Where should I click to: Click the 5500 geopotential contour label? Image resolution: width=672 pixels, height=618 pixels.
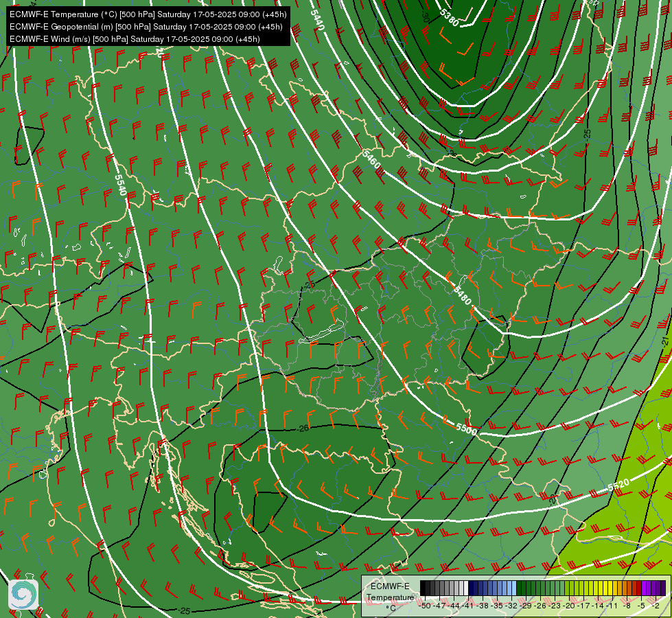click(x=466, y=428)
